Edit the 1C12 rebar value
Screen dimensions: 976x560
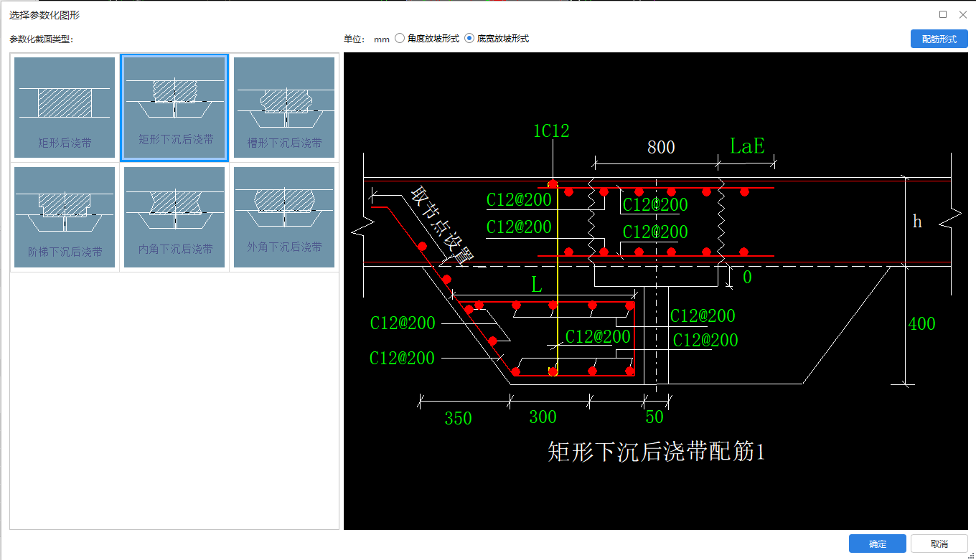pos(551,130)
